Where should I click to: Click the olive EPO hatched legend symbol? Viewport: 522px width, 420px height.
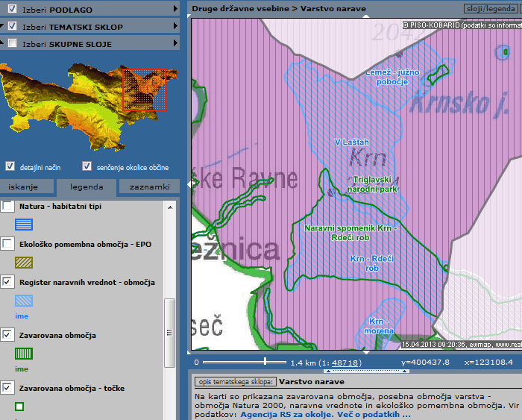pyautogui.click(x=24, y=262)
